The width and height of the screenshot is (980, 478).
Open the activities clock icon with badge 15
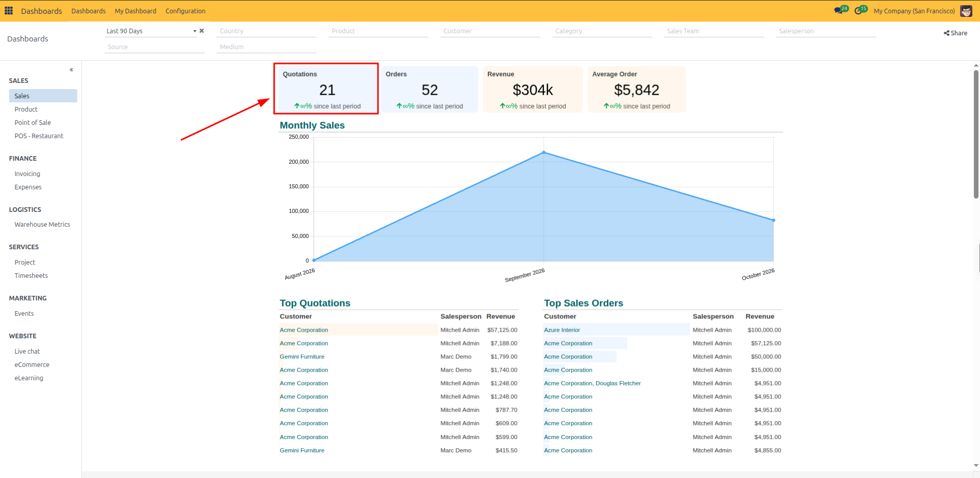[860, 10]
